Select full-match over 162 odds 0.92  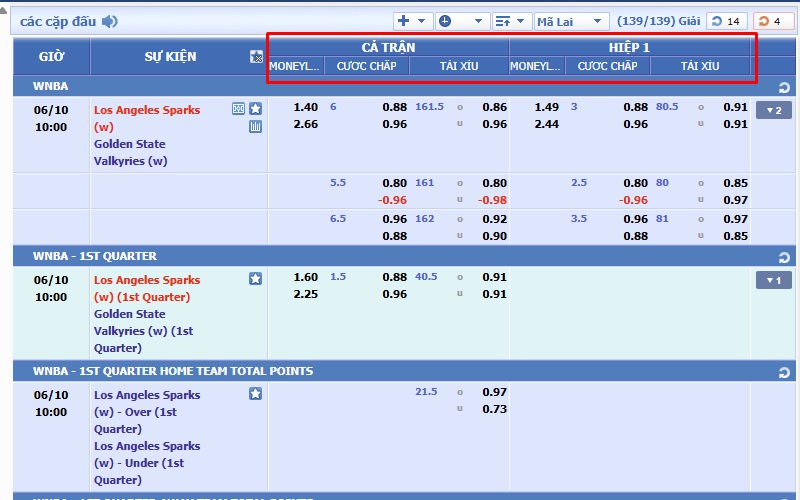click(494, 219)
